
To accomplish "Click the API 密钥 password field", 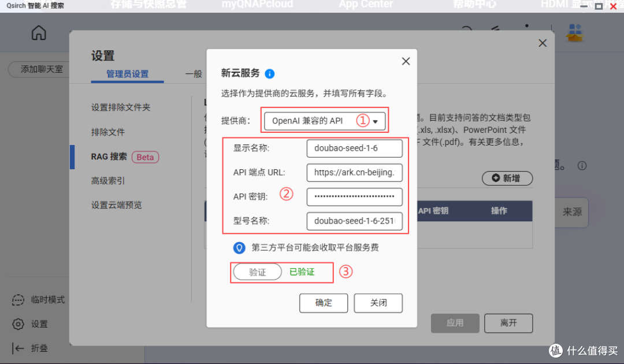I will point(354,197).
